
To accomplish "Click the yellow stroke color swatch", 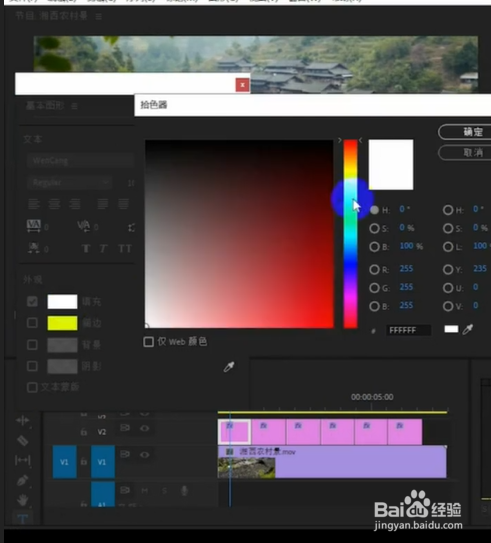I will (x=62, y=323).
